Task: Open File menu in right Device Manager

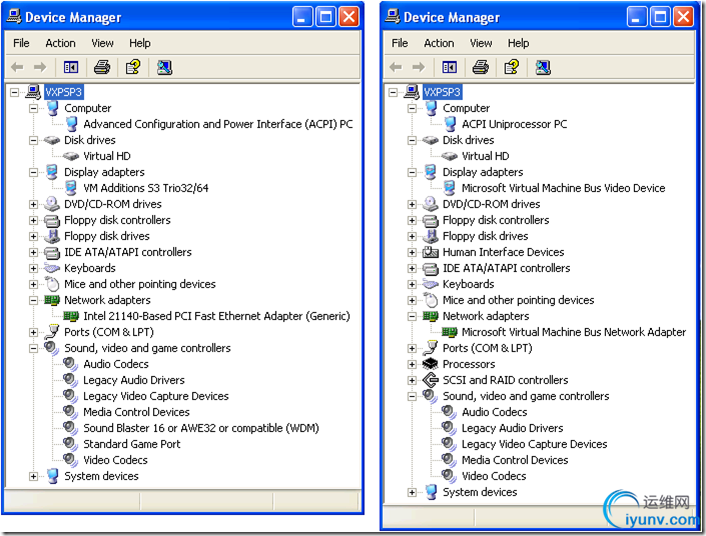Action: pos(400,43)
